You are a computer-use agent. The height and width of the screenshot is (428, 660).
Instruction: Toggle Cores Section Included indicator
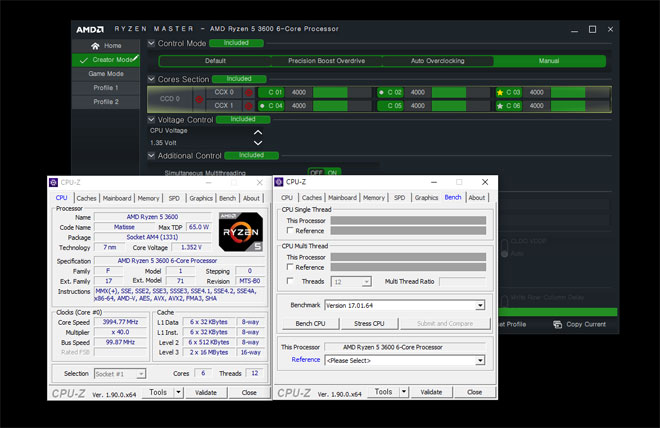pos(239,79)
